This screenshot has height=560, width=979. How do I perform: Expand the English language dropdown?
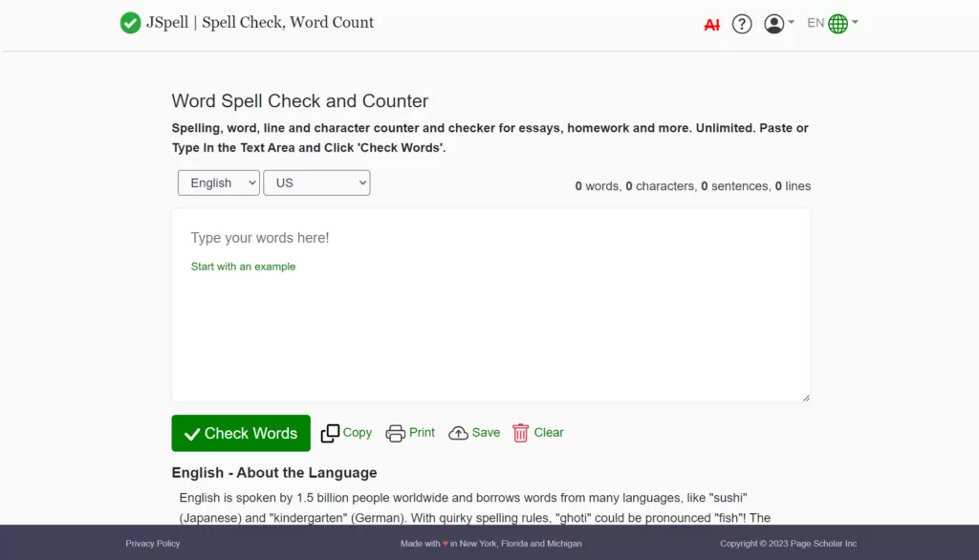coord(219,183)
